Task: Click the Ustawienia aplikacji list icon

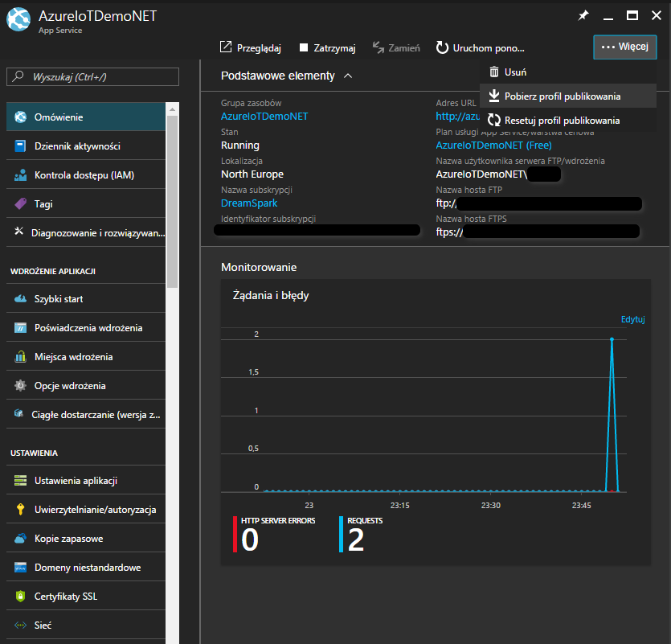Action: 21,481
